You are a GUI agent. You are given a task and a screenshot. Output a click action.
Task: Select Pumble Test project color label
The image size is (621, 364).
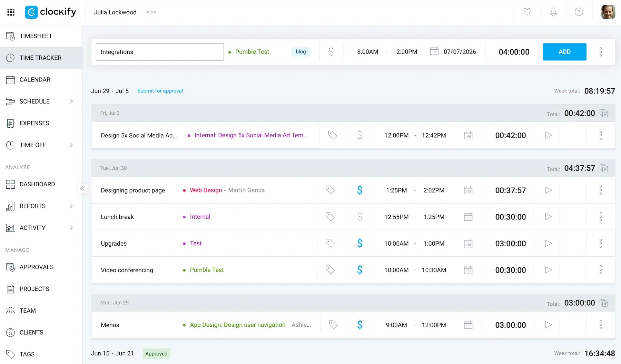(249, 52)
